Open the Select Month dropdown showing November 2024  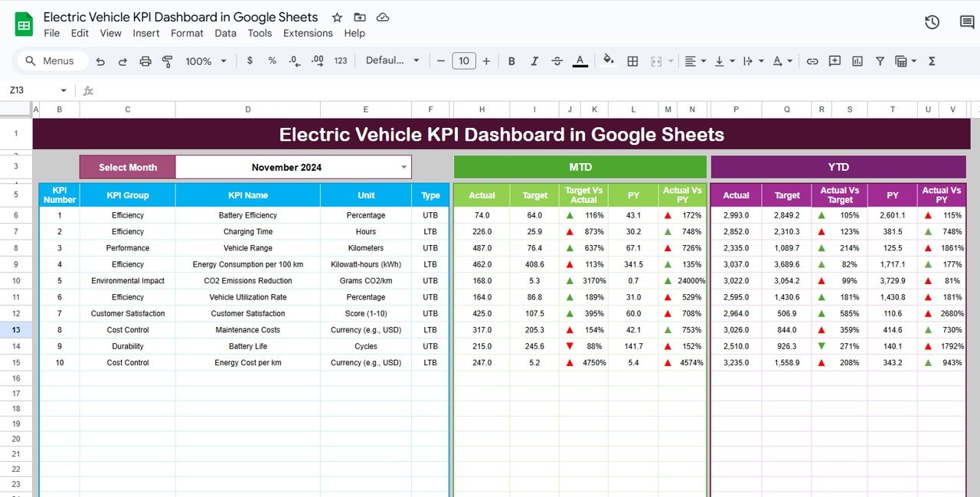(x=403, y=167)
